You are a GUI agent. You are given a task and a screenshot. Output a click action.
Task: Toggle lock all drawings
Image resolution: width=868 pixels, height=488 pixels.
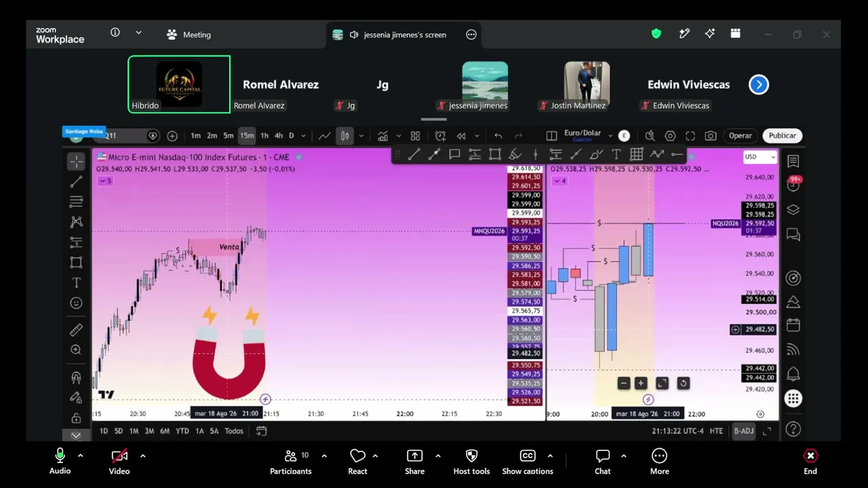click(76, 418)
